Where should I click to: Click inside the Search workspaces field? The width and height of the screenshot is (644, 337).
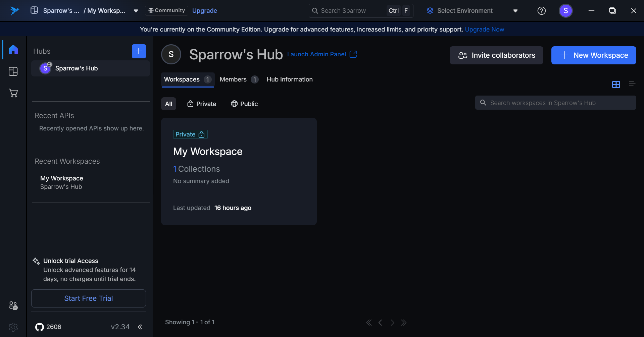tap(555, 103)
